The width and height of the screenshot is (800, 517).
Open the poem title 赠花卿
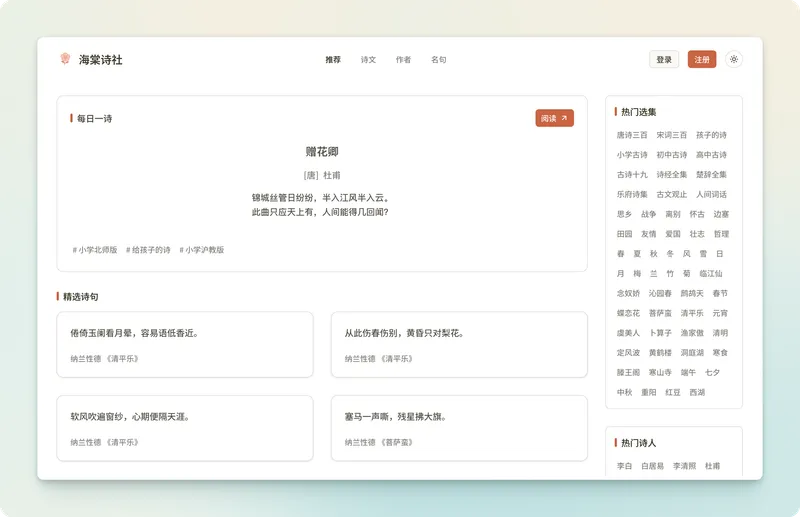tap(322, 152)
